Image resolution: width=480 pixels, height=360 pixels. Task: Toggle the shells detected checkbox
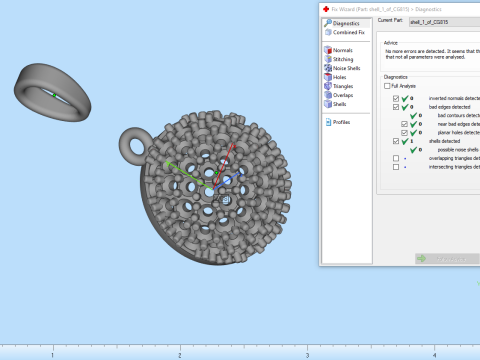396,141
